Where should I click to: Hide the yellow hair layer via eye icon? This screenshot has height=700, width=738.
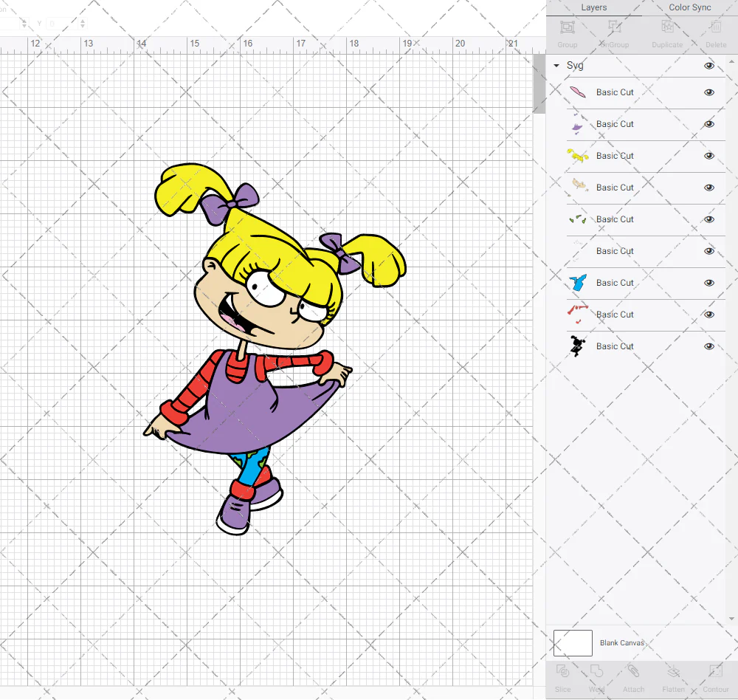[x=709, y=156]
